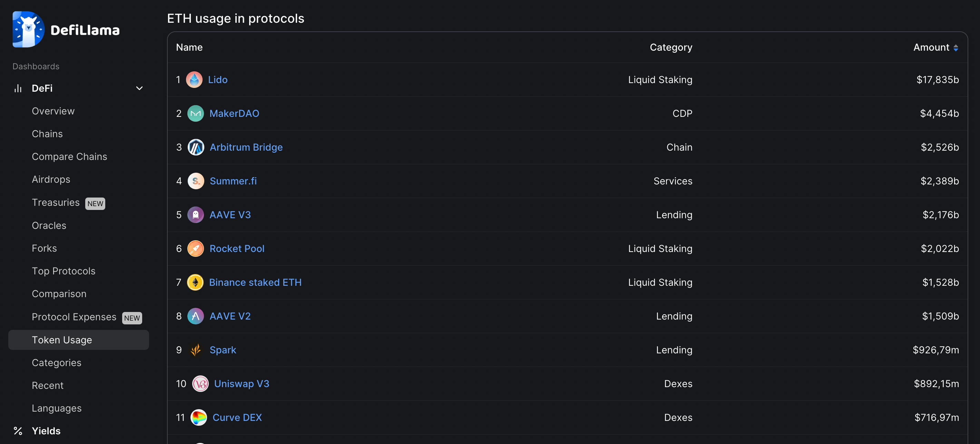Select Token Usage in the sidebar
The image size is (980, 444).
pyautogui.click(x=62, y=340)
